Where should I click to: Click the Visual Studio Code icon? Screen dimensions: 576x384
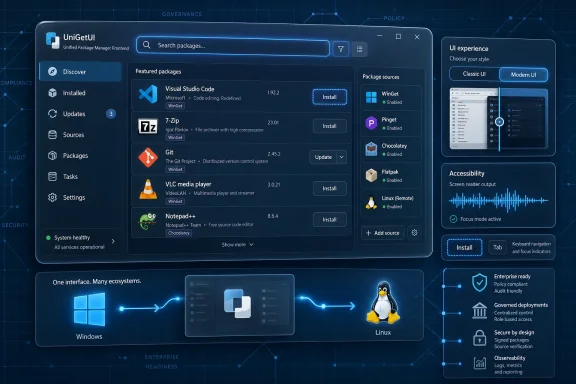click(x=148, y=94)
